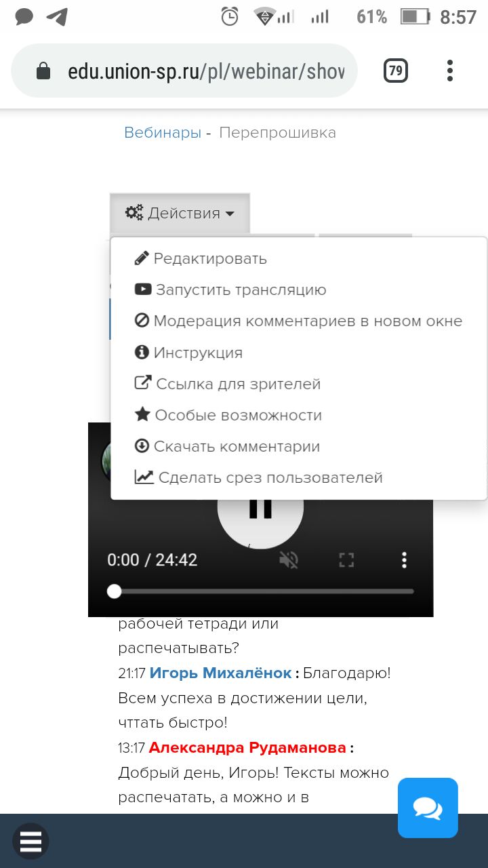Open Модерация комментариев в новом окне
This screenshot has height=868, width=488.
tap(298, 321)
